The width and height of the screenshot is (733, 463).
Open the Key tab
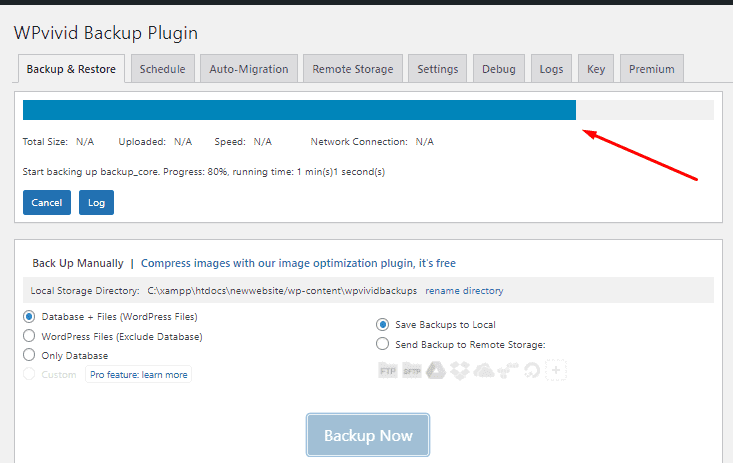(596, 69)
